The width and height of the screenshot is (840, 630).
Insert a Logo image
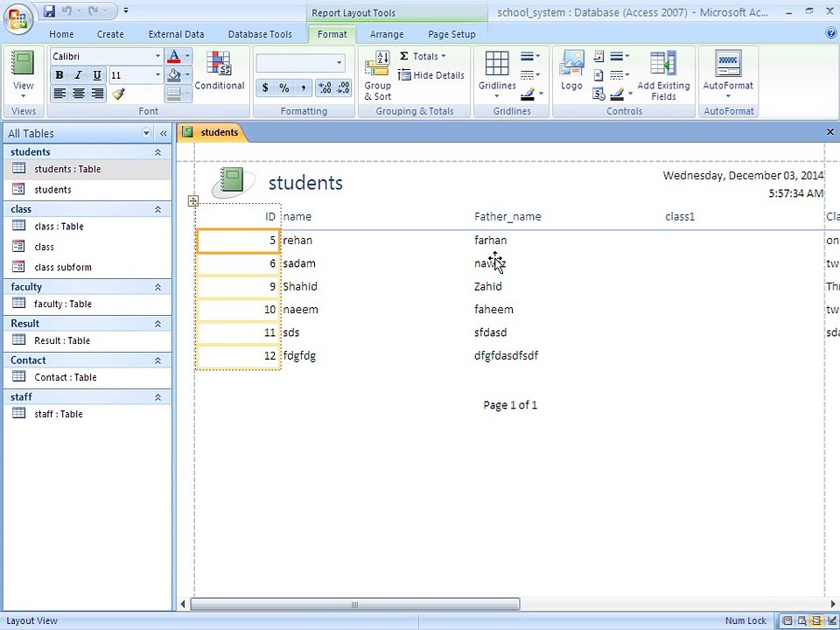[571, 71]
